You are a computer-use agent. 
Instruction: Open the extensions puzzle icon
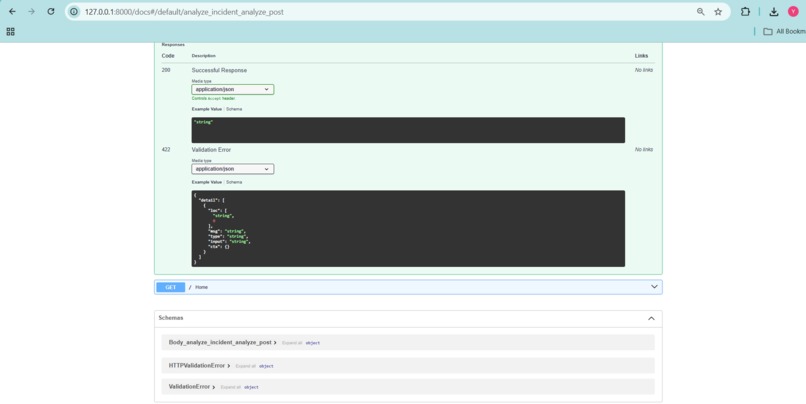(745, 11)
